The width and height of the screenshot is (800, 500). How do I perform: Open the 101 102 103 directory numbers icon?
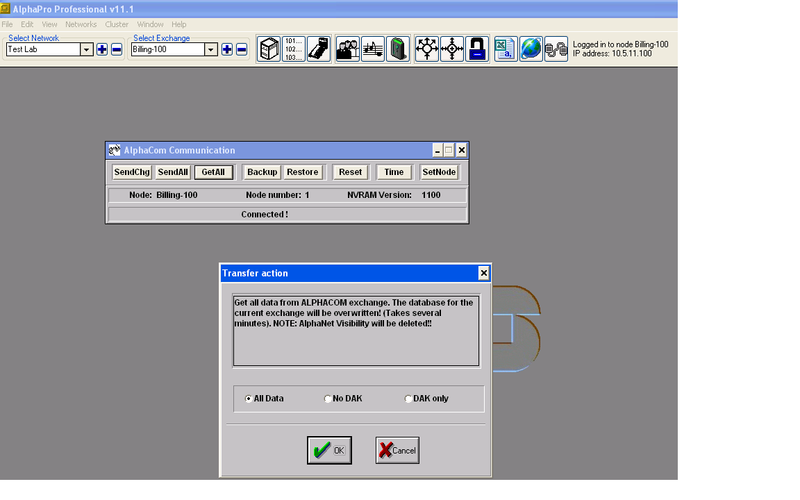[x=294, y=49]
